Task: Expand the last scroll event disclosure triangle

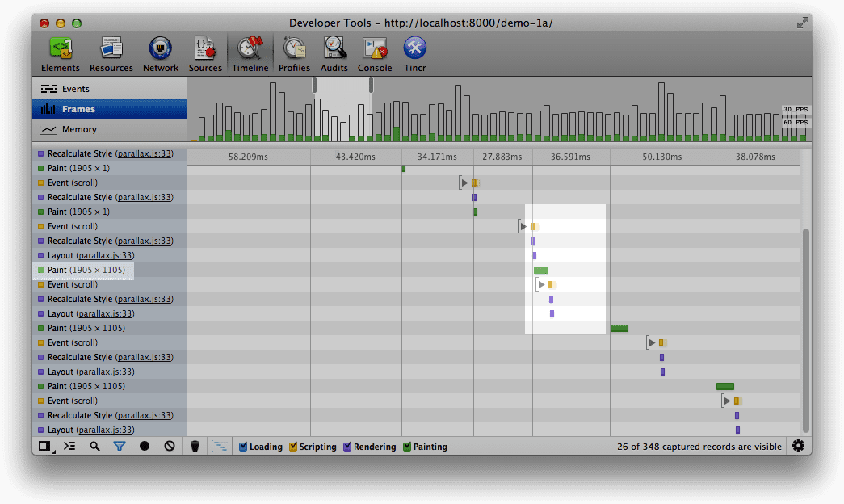Action: pyautogui.click(x=727, y=401)
